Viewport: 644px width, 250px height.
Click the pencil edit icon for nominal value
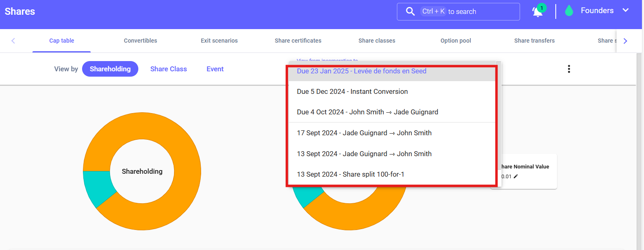516,177
